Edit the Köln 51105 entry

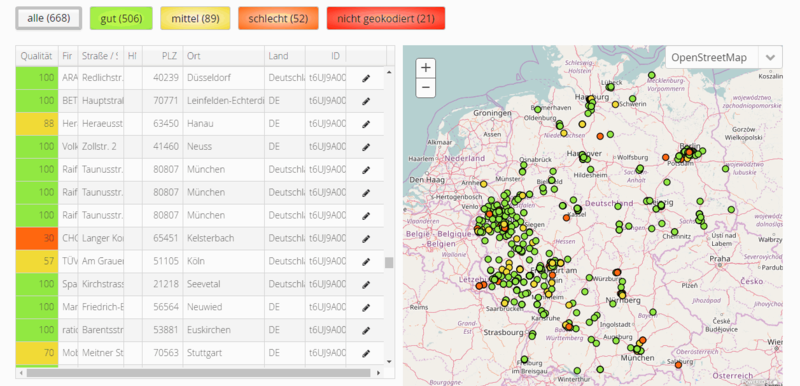pos(366,262)
